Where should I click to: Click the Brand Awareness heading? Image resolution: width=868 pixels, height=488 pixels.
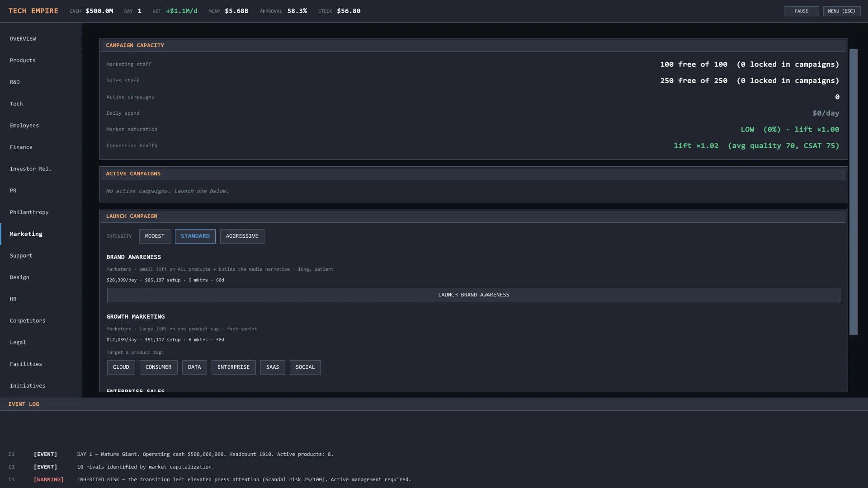[134, 257]
